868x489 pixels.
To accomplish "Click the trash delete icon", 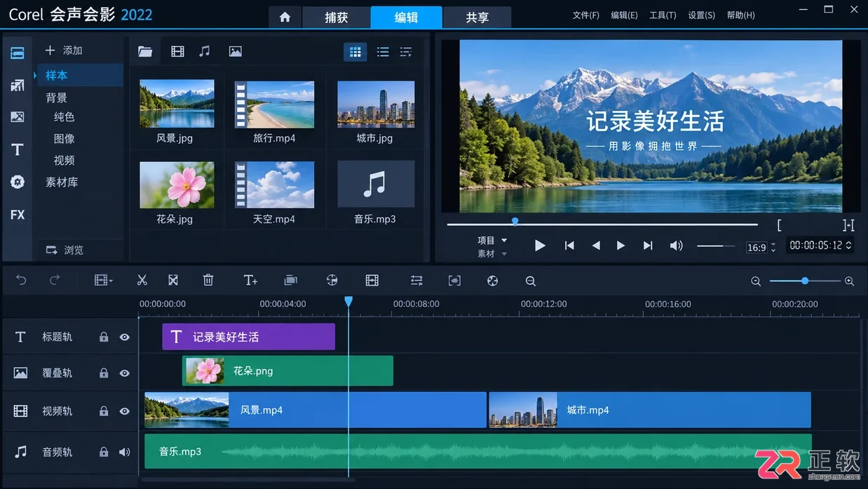I will [x=208, y=281].
